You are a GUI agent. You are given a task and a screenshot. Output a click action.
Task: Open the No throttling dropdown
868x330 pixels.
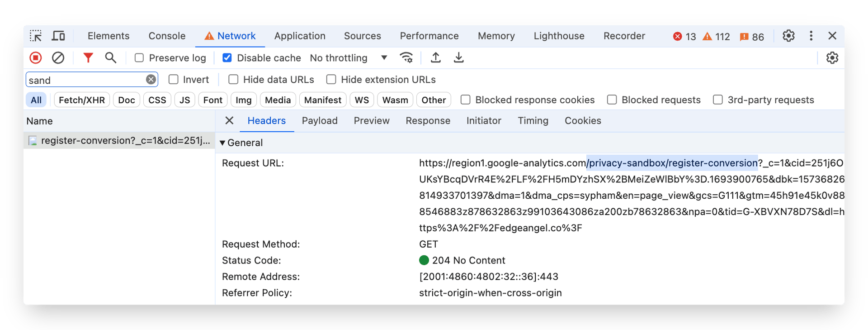348,58
